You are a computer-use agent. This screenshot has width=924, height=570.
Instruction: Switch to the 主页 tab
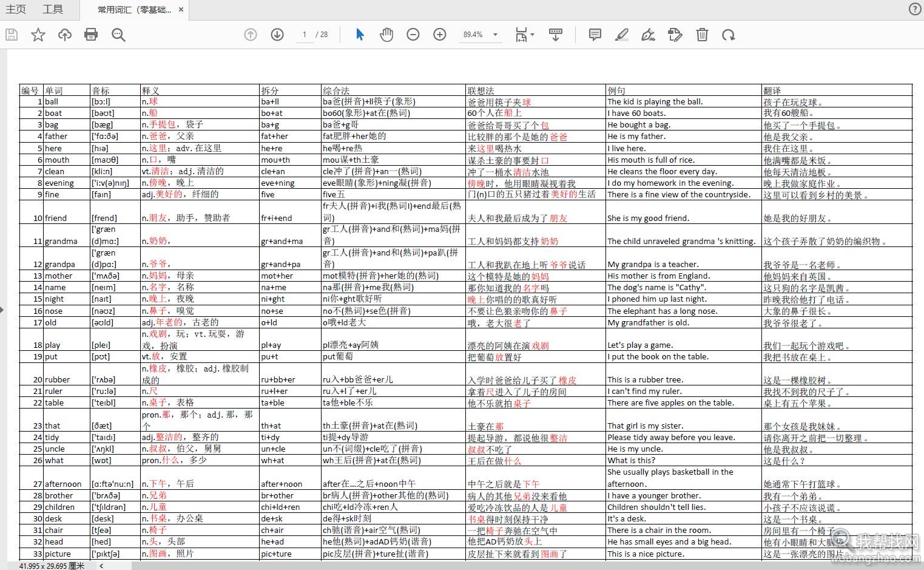[x=16, y=9]
